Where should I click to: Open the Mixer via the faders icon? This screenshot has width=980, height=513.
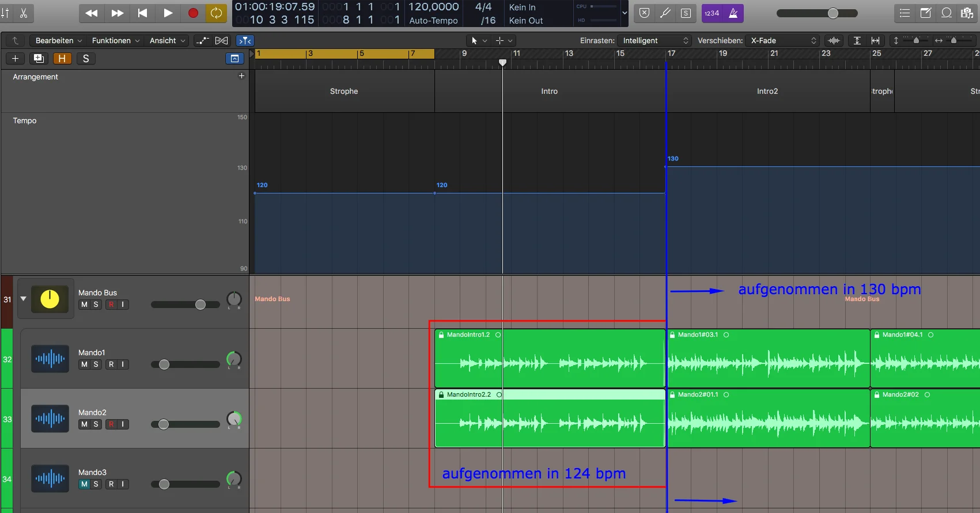[x=5, y=13]
